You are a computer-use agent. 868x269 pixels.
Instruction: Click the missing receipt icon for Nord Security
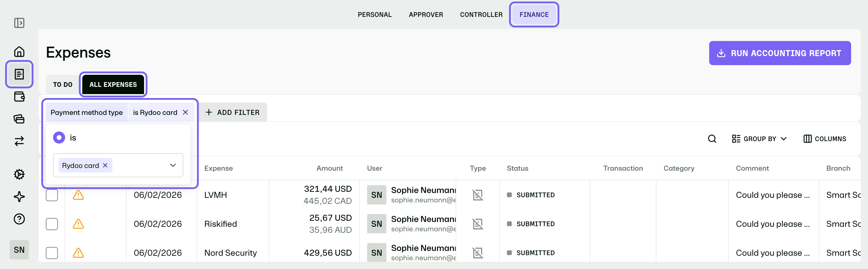pyautogui.click(x=477, y=253)
